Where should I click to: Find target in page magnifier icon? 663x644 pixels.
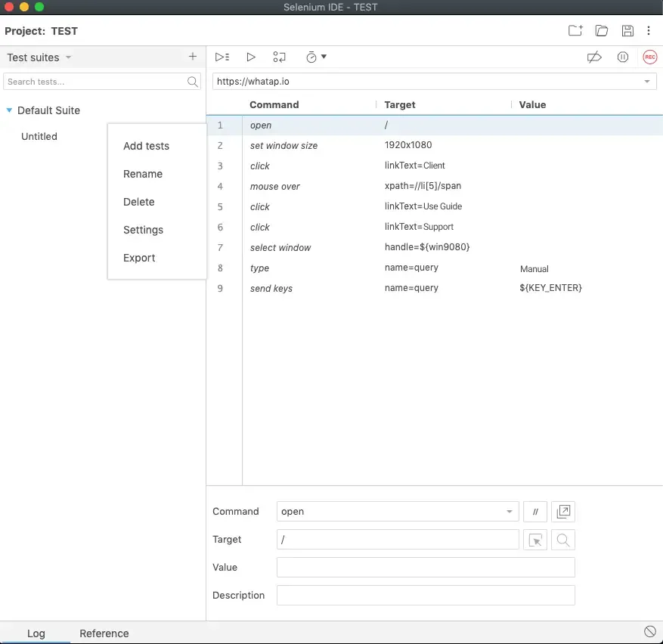563,540
